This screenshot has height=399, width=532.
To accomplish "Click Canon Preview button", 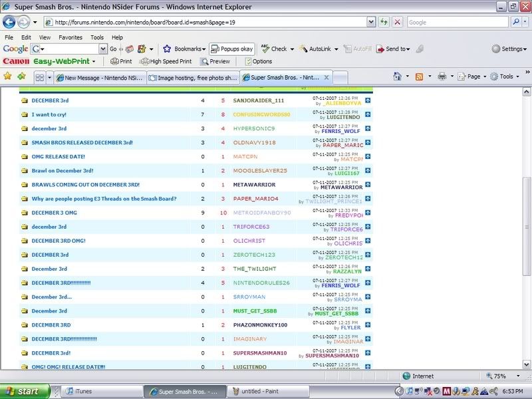I will click(x=215, y=61).
